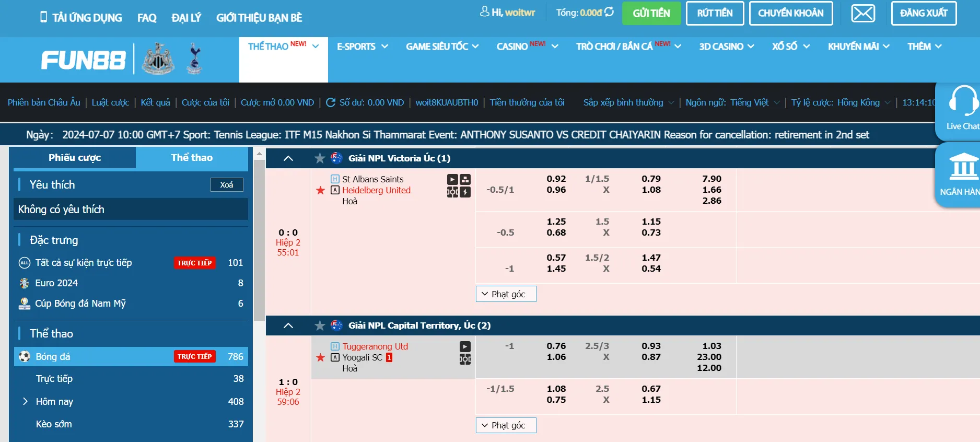Toggle red favorite star for Heidelberg United match

point(320,190)
